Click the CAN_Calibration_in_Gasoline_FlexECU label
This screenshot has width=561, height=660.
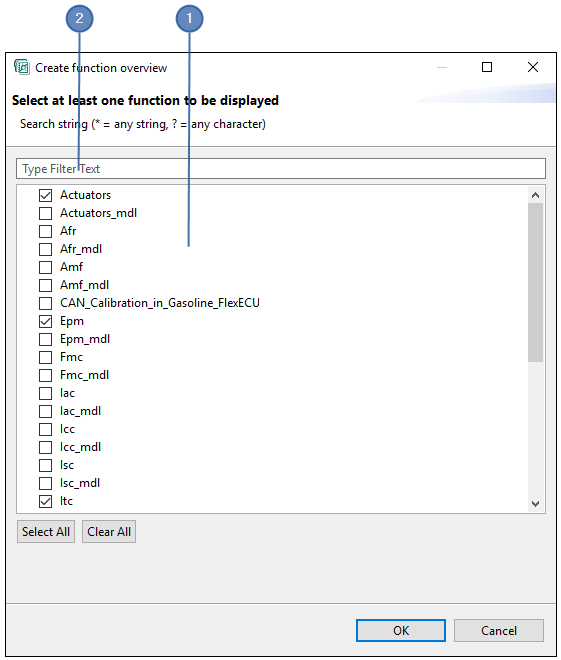[160, 303]
